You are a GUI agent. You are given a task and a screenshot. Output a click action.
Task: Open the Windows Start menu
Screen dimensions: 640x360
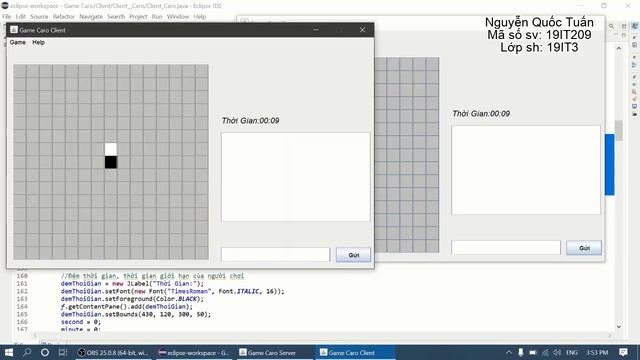coord(9,352)
